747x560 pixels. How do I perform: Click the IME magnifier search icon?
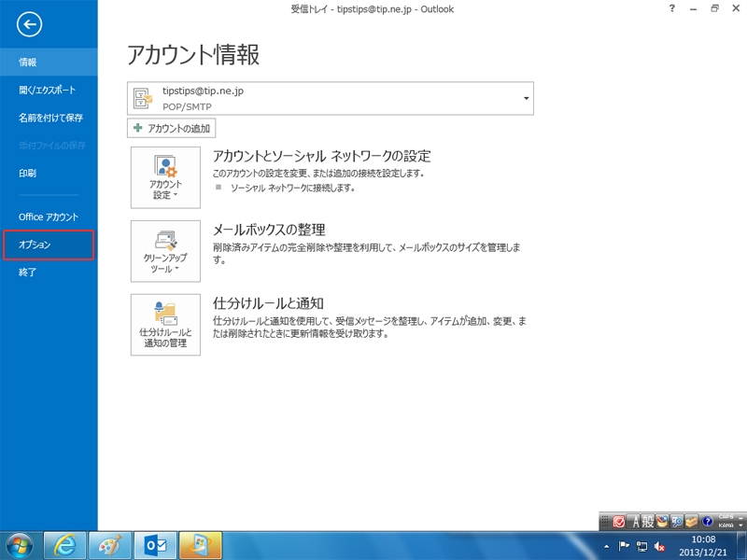[x=677, y=522]
